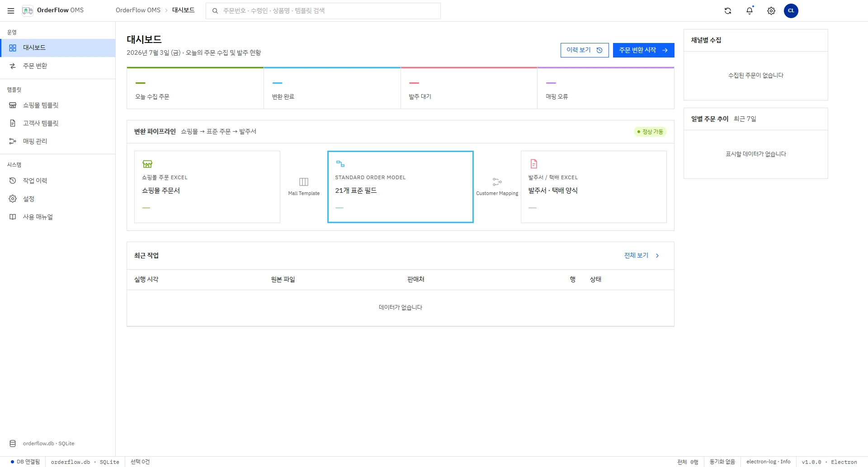Viewport: 868px width, 467px height.
Task: Click the 정상 가동 status badge
Action: (x=650, y=132)
